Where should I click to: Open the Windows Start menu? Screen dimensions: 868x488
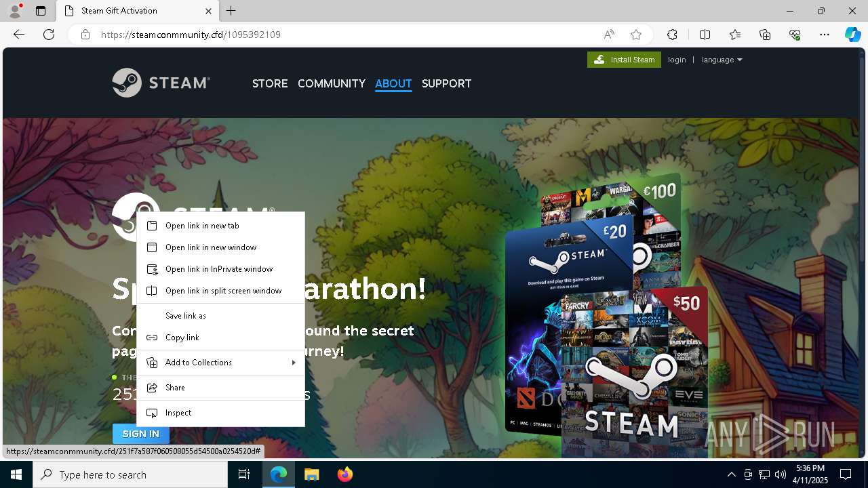tap(16, 474)
